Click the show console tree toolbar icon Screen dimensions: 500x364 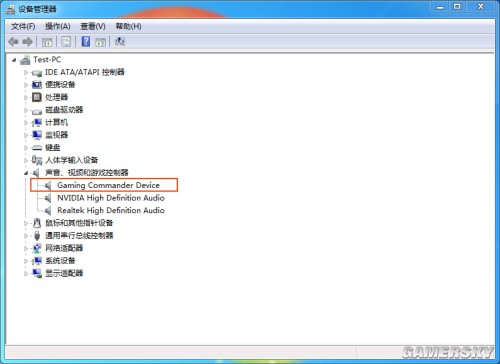pyautogui.click(x=47, y=42)
